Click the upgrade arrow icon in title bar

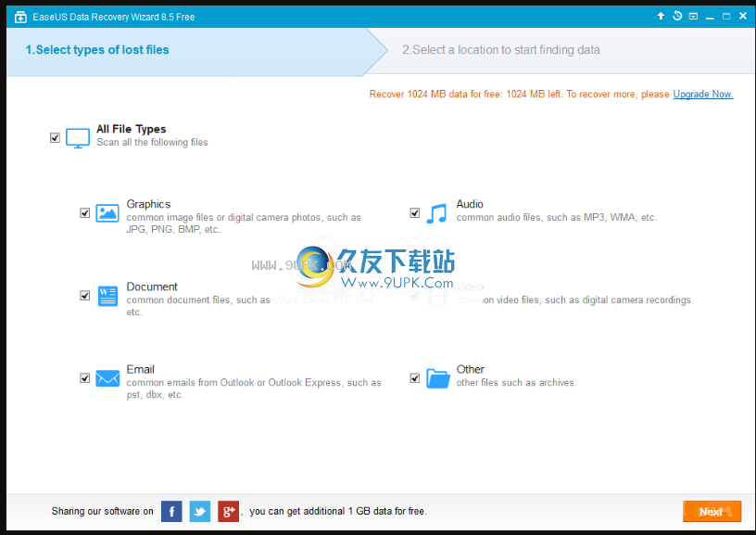[x=661, y=16]
